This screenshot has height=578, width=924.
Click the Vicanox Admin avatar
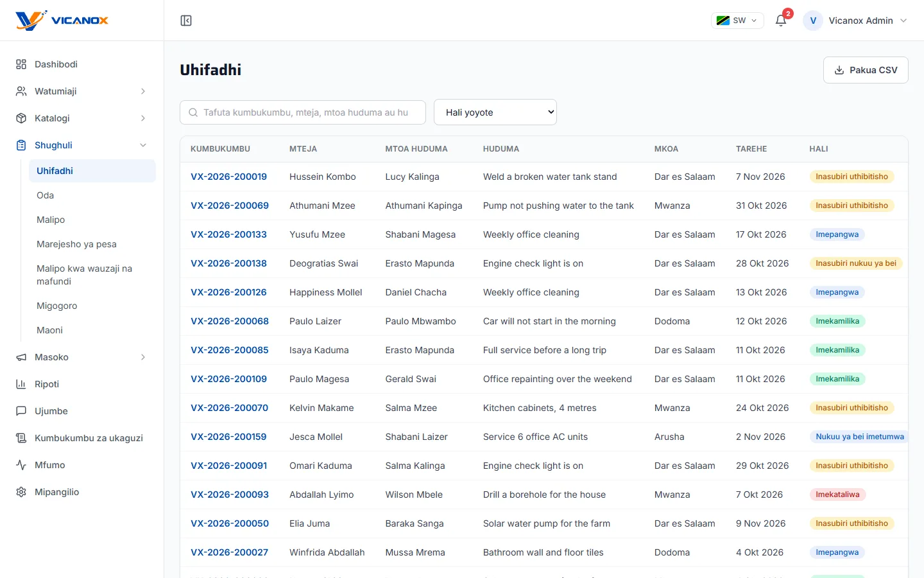point(813,21)
